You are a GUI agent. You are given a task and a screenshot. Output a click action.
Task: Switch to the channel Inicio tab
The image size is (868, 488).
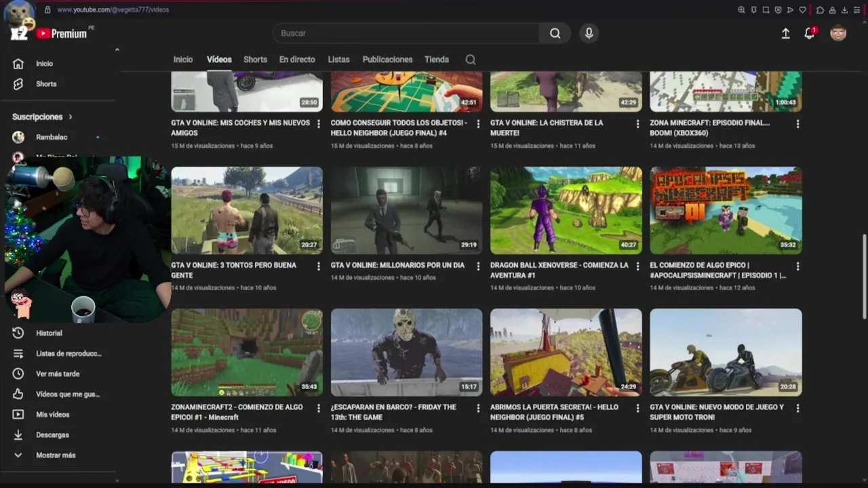183,60
